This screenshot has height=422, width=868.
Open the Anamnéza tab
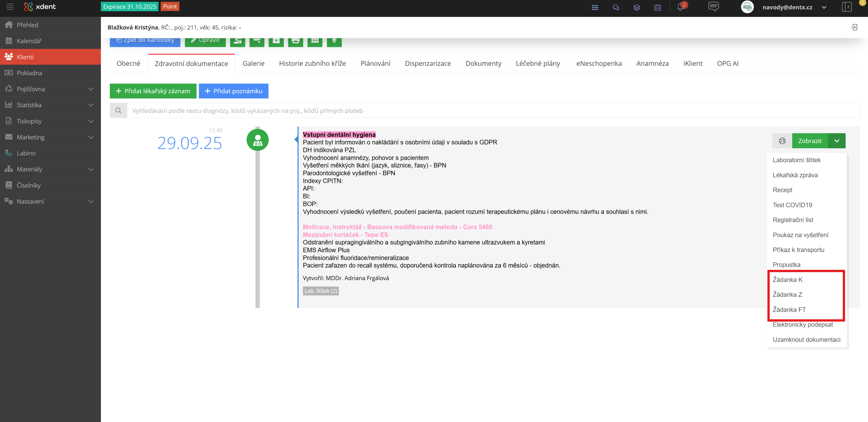652,63
